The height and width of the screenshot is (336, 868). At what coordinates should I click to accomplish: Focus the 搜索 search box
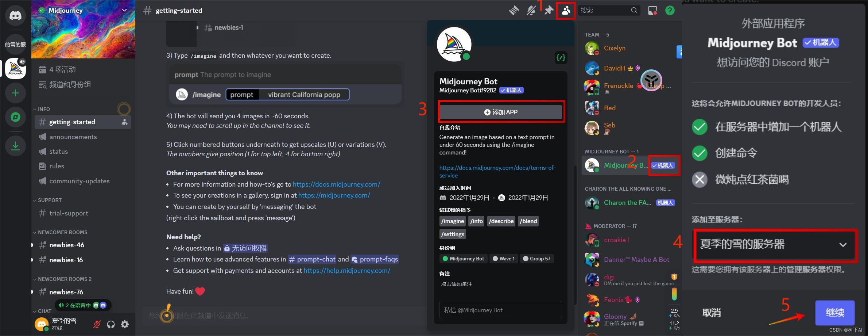[x=608, y=11]
